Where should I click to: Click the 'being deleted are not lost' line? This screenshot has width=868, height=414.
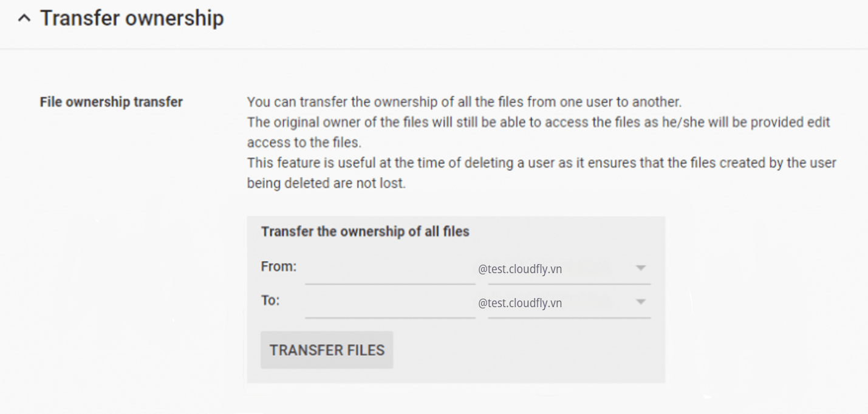tap(326, 183)
